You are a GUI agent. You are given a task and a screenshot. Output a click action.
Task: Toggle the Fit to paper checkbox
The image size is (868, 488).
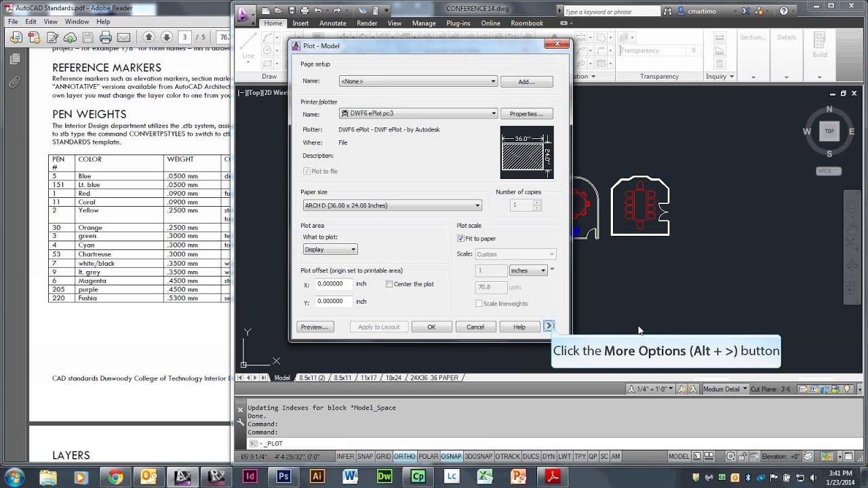[460, 239]
